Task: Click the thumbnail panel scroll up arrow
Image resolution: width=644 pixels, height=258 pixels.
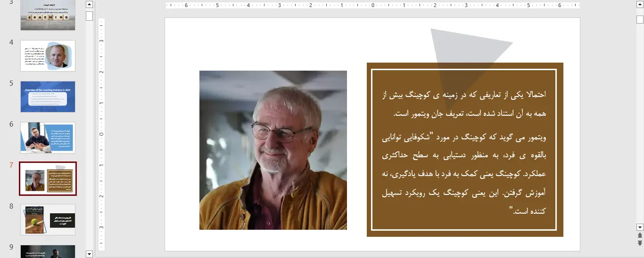Action: 89,5
